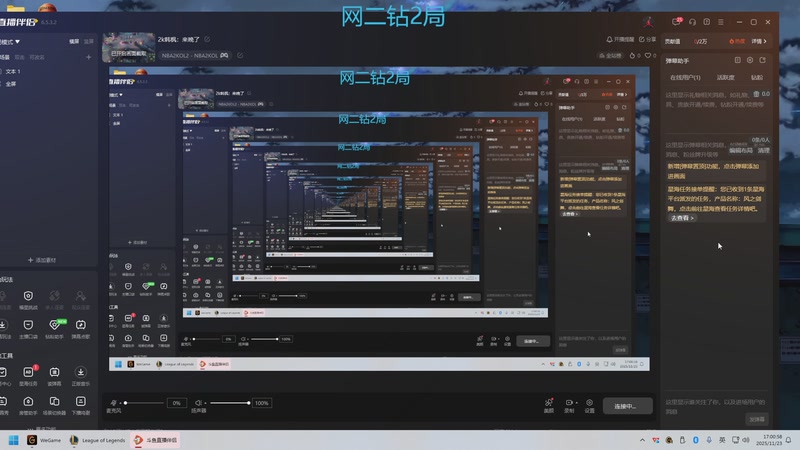The image size is (800, 450).
Task: Open the 钻粉 tab
Action: [x=757, y=78]
